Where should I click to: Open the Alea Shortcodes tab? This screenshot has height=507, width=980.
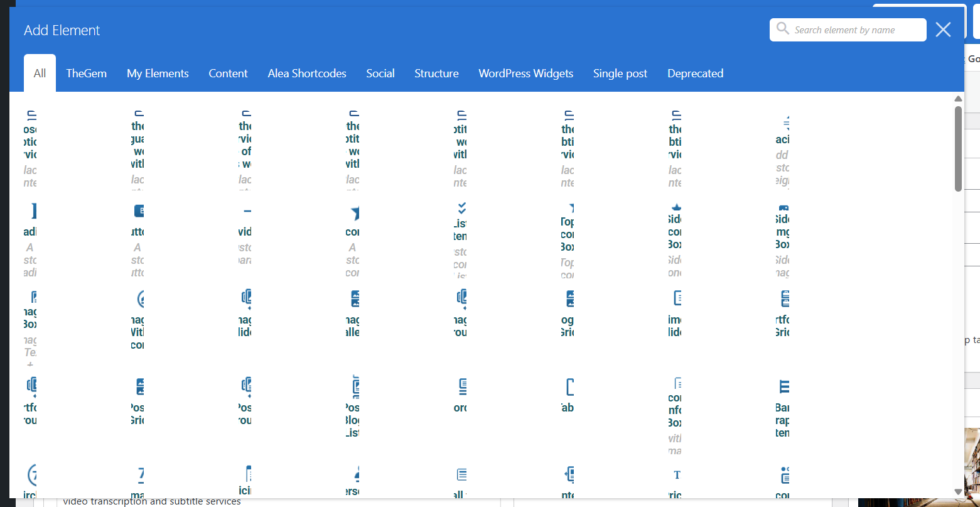click(307, 73)
